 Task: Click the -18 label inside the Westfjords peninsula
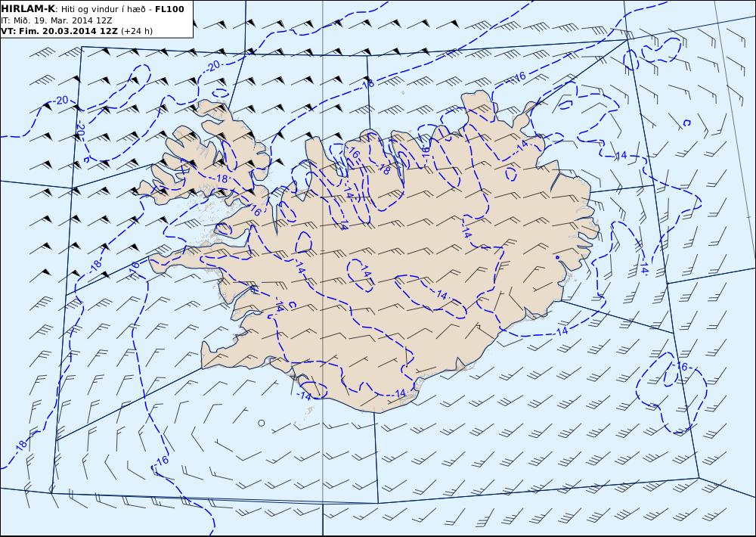pos(220,178)
